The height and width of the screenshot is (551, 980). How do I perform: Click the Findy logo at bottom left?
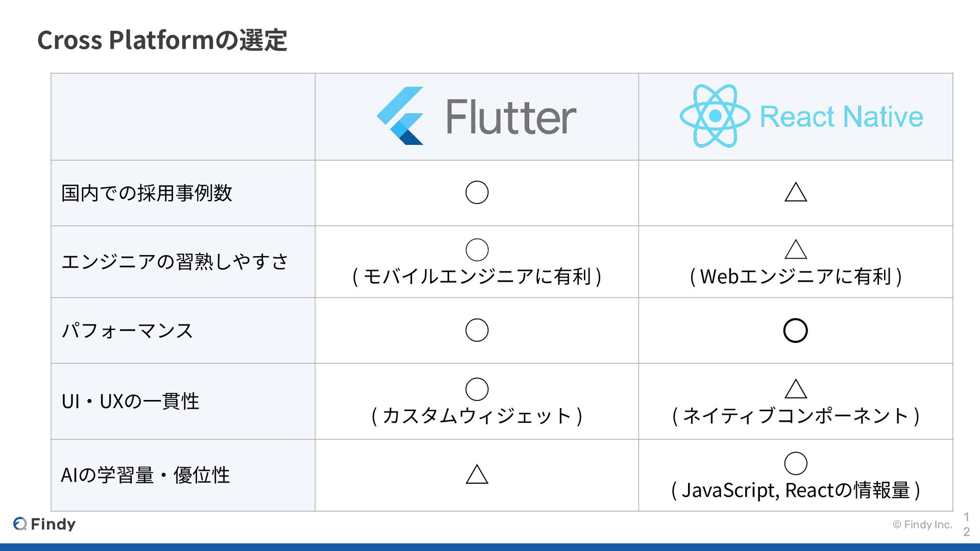44,524
